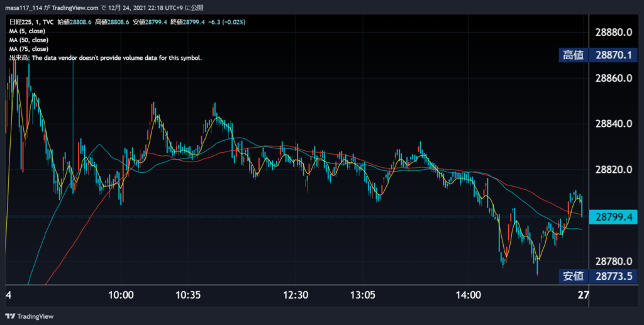Image resolution: width=644 pixels, height=325 pixels.
Task: Click the 13:05 time axis label
Action: click(x=363, y=295)
